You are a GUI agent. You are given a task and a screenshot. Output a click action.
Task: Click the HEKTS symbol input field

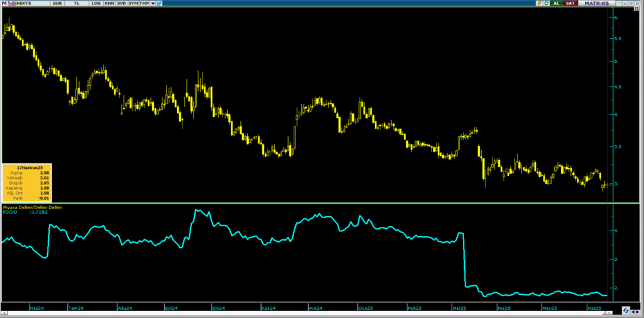(32, 3)
